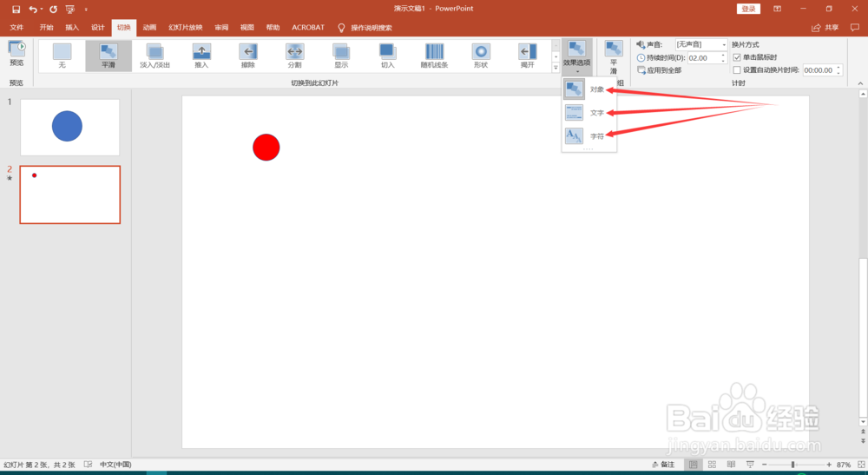The width and height of the screenshot is (868, 475).
Task: Select slide 2 thumbnail with red dot
Action: (69, 195)
